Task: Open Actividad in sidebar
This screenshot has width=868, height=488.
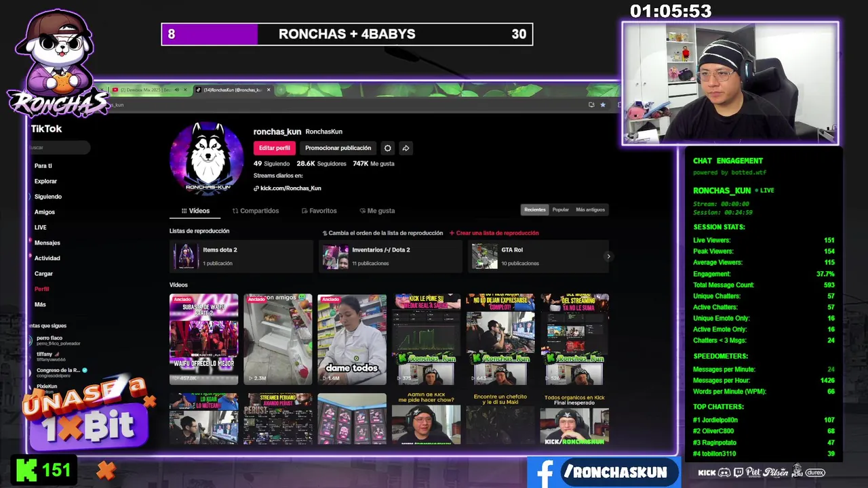Action: [x=47, y=258]
